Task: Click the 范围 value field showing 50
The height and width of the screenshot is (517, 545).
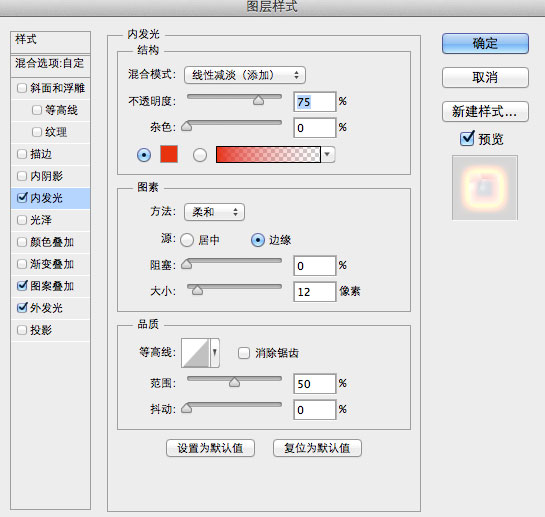Action: click(x=315, y=384)
